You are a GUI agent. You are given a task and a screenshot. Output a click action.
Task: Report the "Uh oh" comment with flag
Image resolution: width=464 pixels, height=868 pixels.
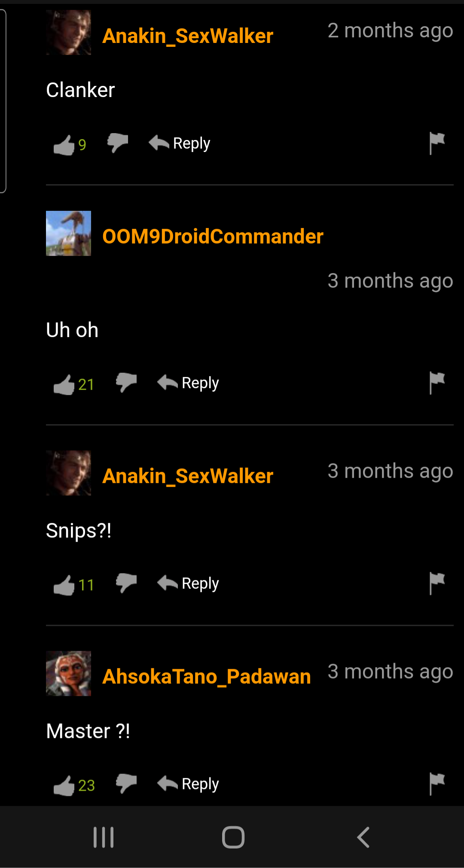click(x=437, y=383)
